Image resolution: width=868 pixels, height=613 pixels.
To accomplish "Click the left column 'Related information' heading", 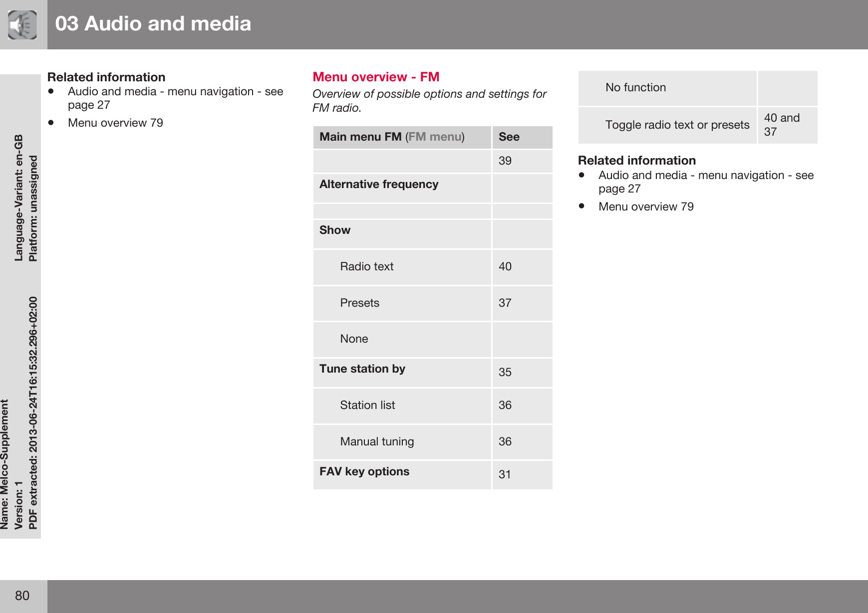I will coord(106,77).
